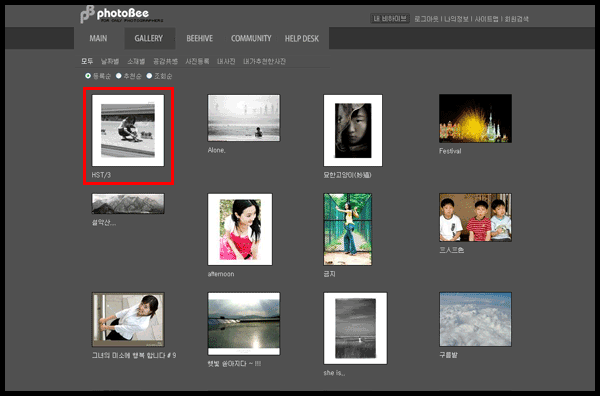The height and width of the screenshot is (396, 600).
Task: Click the 햇빛 쏟아지다 caption text
Action: [234, 364]
